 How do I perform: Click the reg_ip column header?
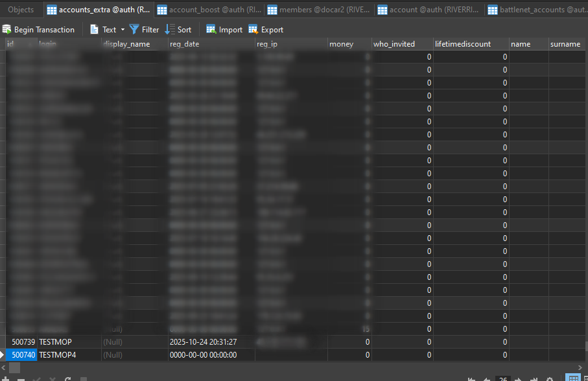pos(291,44)
